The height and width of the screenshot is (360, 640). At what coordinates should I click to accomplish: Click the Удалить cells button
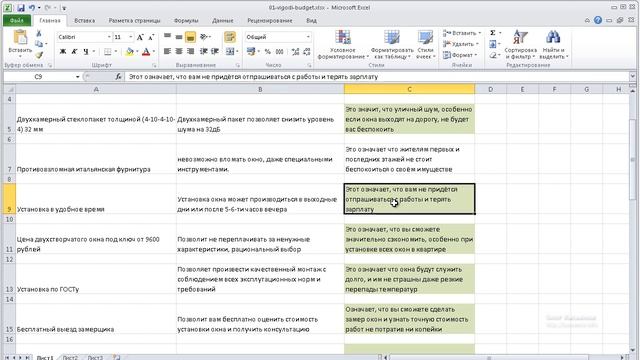coord(461,44)
